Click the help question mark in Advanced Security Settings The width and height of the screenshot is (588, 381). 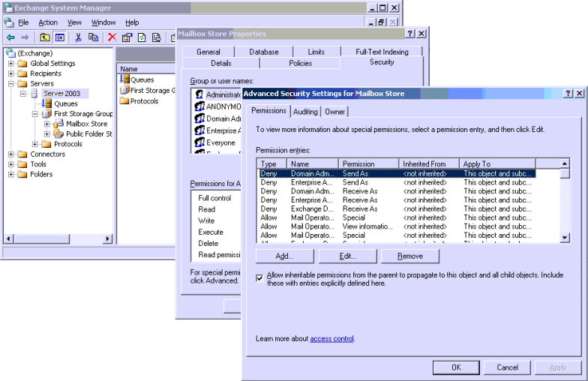pos(568,93)
